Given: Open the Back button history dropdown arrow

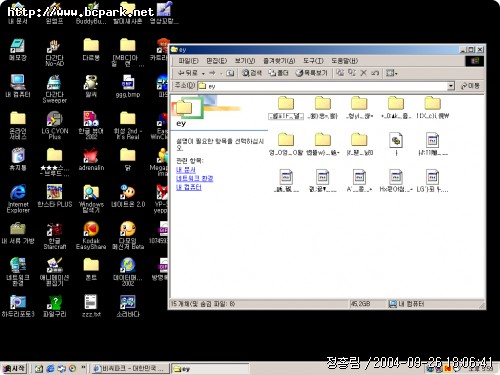Looking at the screenshot, I should (x=203, y=73).
